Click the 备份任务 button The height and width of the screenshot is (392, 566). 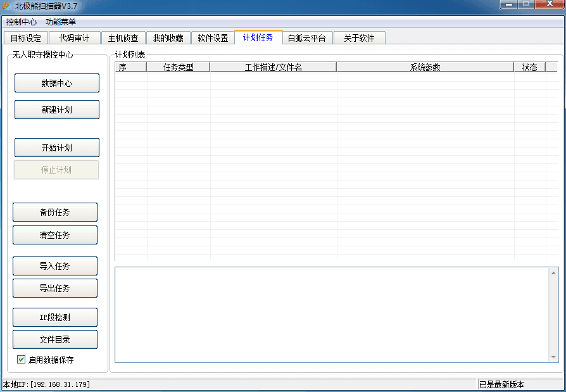tap(55, 212)
